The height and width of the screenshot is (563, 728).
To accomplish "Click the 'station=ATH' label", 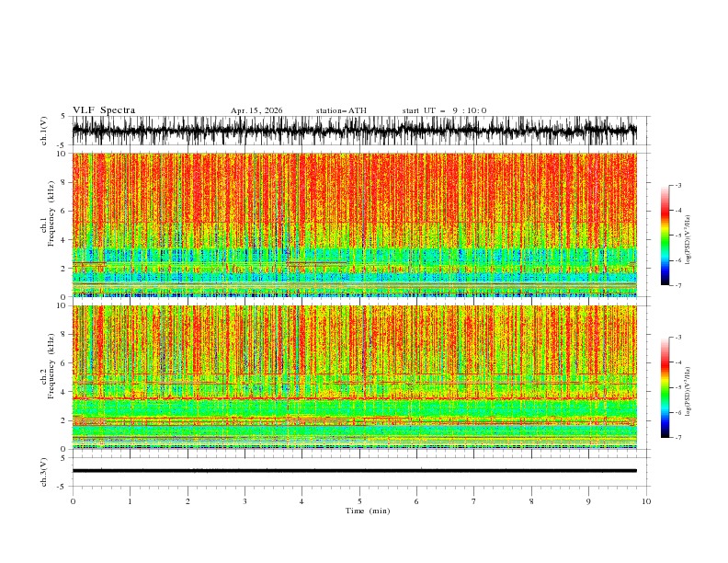I will [x=341, y=110].
